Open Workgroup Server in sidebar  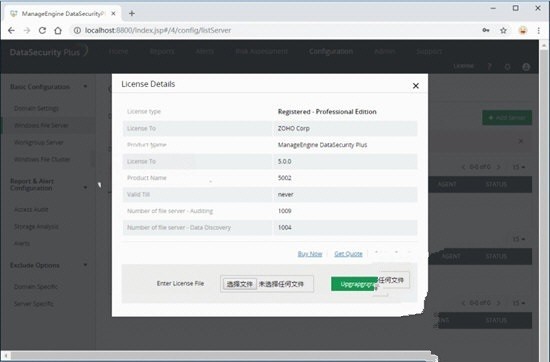click(39, 142)
